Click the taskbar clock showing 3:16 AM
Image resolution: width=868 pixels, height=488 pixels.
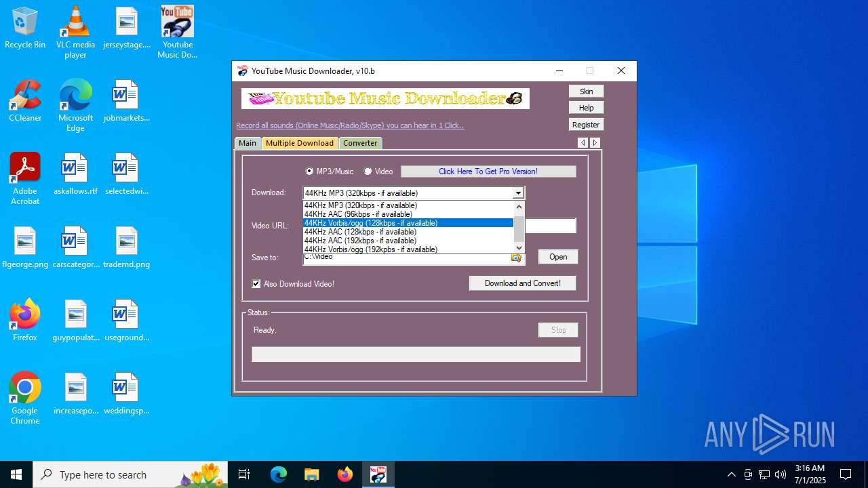click(810, 474)
